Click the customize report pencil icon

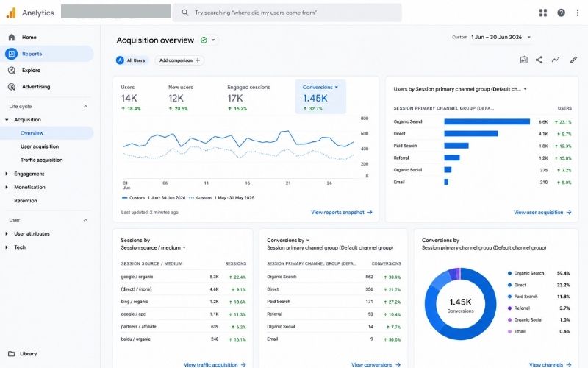pos(573,60)
